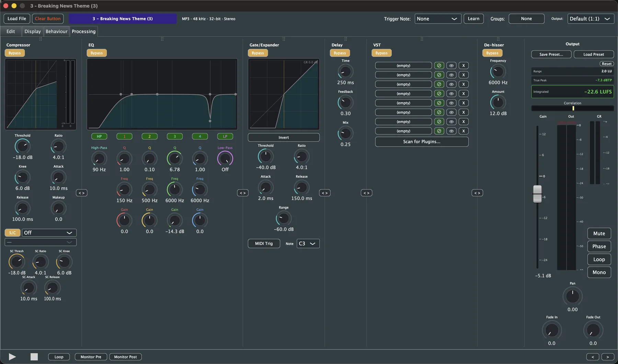The height and width of the screenshot is (364, 618).
Task: Click the Monitor Pre button
Action: (x=91, y=357)
